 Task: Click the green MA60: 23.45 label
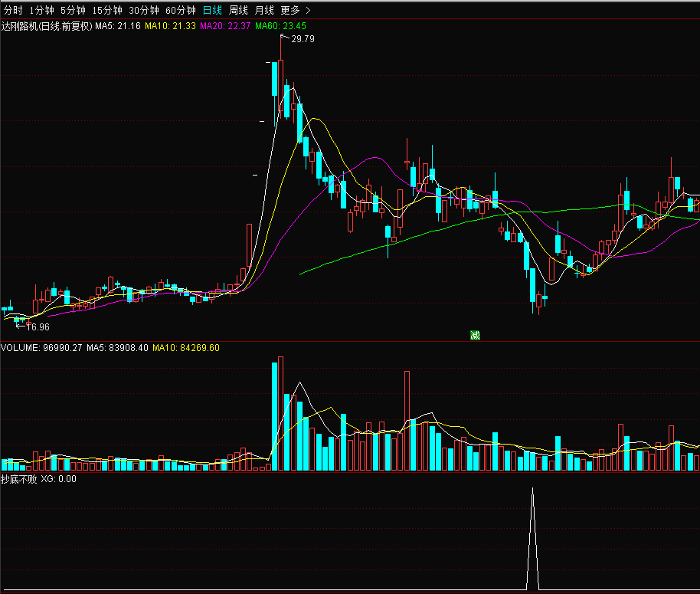coord(280,26)
